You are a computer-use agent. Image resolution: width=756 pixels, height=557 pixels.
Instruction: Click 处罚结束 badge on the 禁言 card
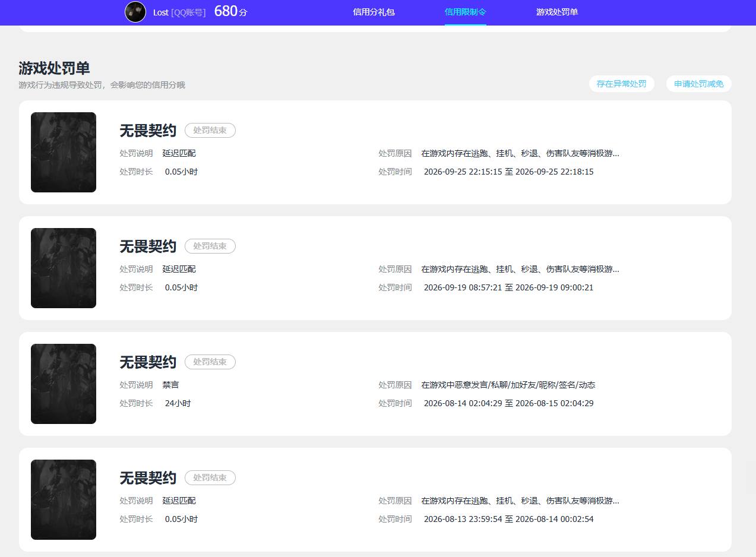point(210,362)
